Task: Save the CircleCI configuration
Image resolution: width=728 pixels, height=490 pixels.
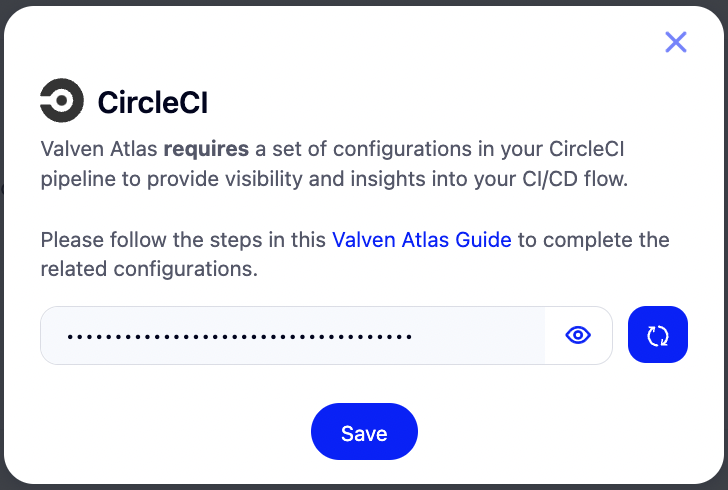Action: 364,431
